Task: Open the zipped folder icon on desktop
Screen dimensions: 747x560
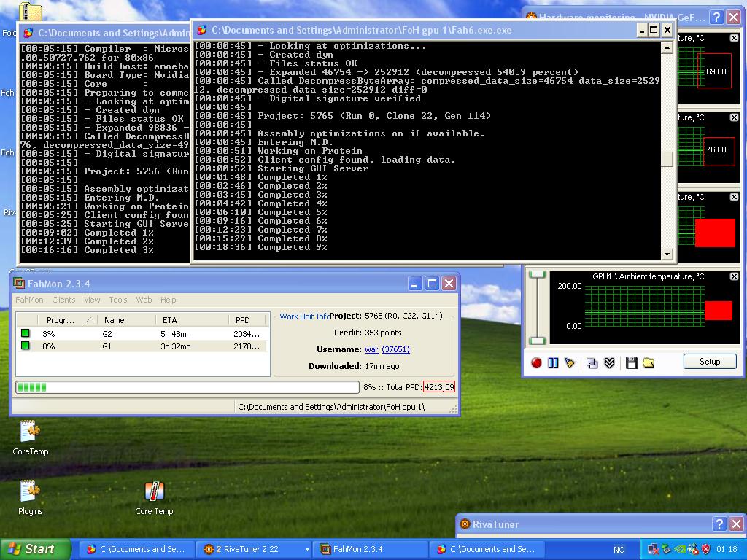Action: tap(30, 12)
